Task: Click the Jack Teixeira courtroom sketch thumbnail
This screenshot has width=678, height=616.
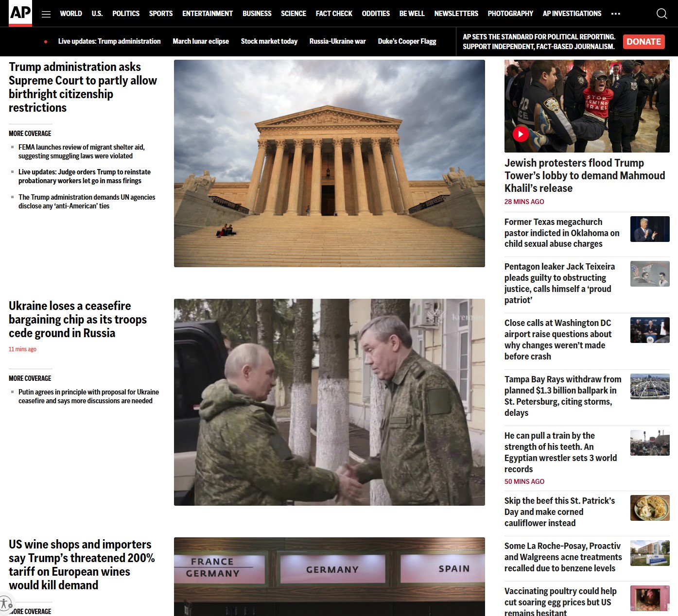Action: [650, 274]
